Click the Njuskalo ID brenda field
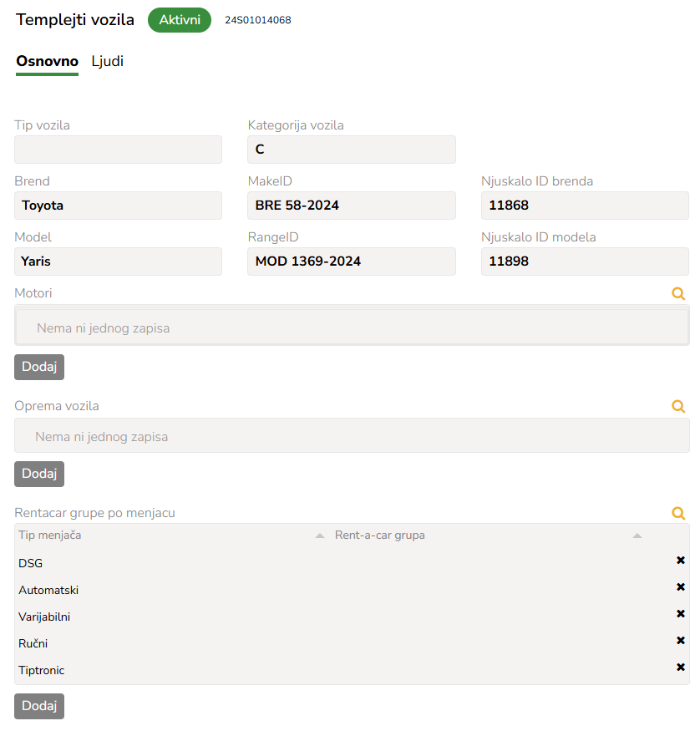 point(585,206)
